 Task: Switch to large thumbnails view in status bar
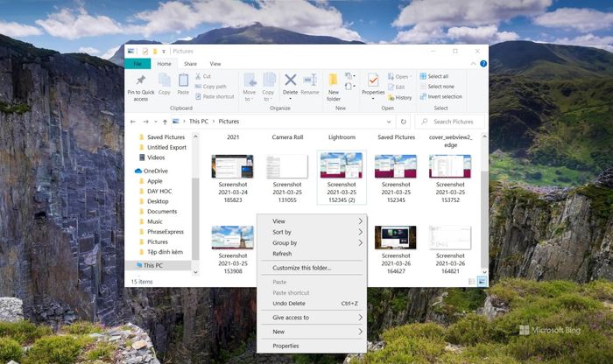click(482, 282)
